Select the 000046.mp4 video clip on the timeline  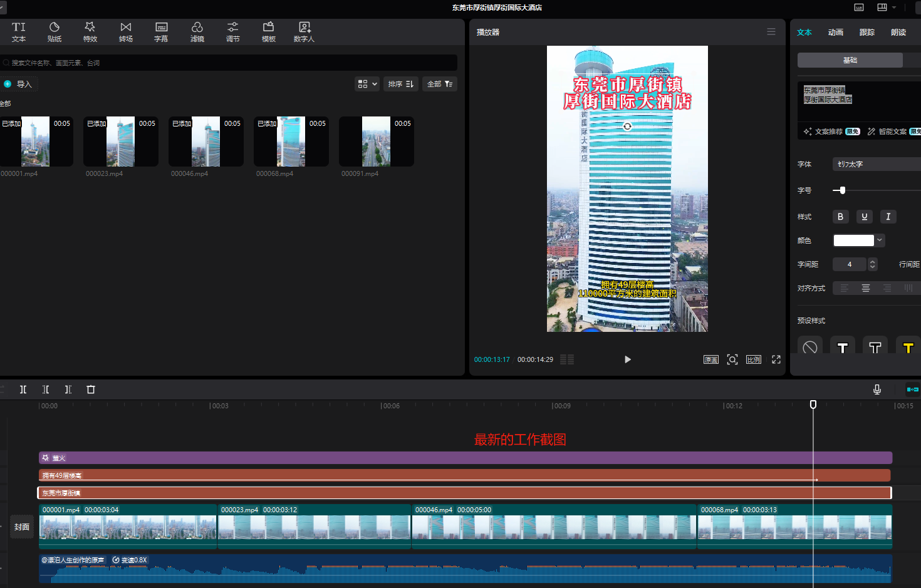point(554,527)
